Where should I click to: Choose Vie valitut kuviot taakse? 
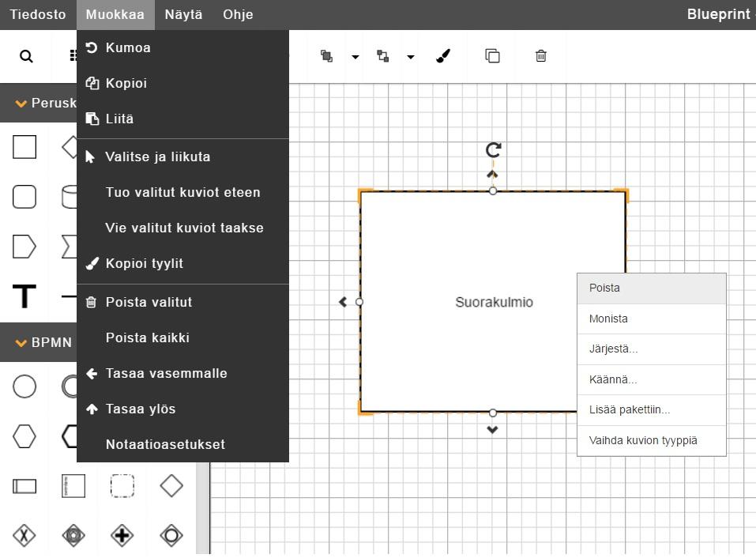182,228
